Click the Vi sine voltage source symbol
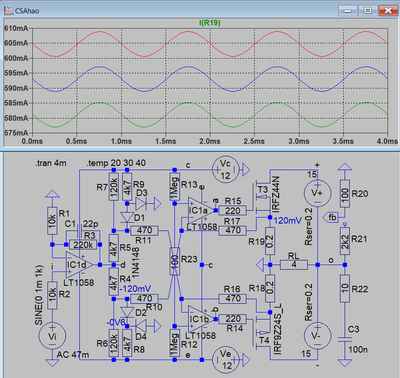The width and height of the screenshot is (400, 378). (x=52, y=336)
